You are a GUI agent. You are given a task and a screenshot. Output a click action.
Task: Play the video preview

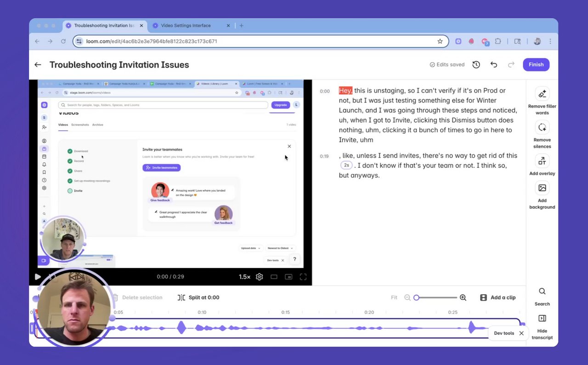click(38, 277)
